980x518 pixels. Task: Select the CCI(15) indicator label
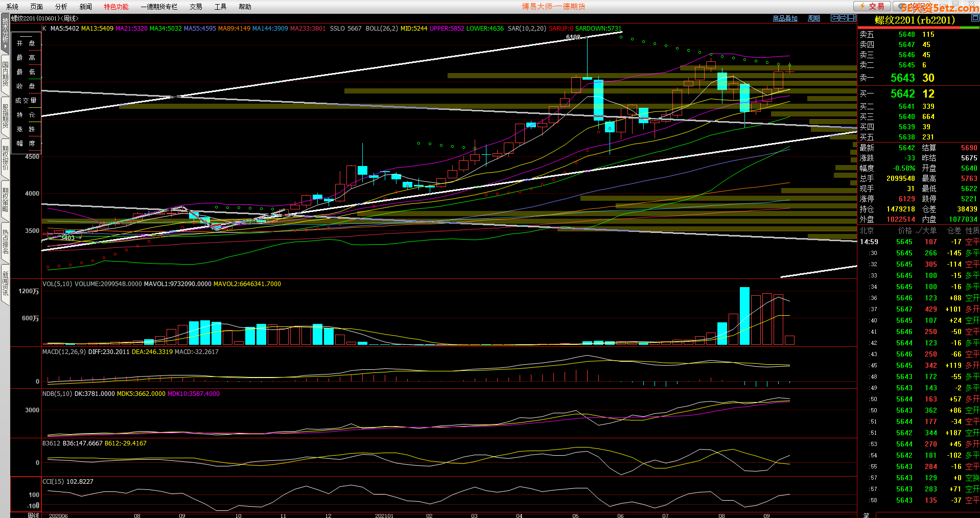tap(53, 482)
